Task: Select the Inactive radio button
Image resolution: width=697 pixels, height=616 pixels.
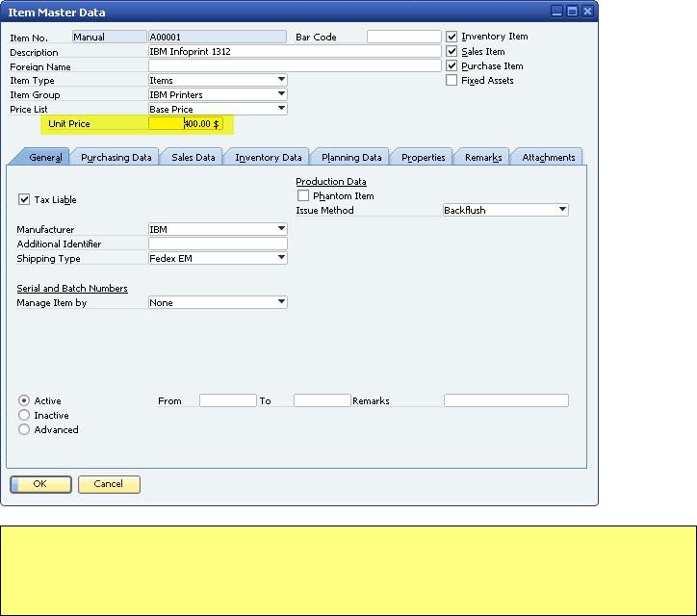Action: 24,415
